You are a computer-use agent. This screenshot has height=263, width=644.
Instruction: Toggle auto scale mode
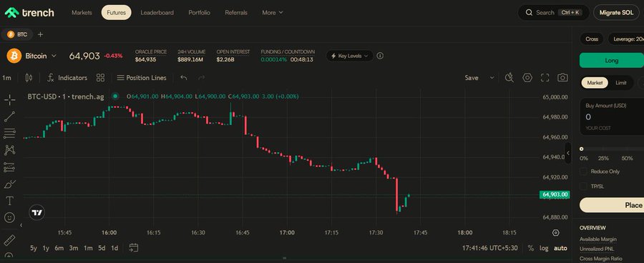tap(560, 248)
